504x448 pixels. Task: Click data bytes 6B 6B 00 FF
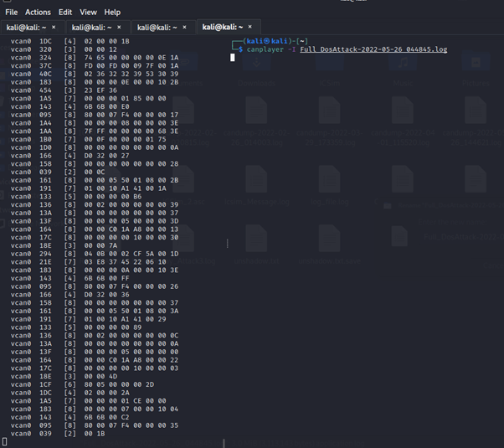106,278
